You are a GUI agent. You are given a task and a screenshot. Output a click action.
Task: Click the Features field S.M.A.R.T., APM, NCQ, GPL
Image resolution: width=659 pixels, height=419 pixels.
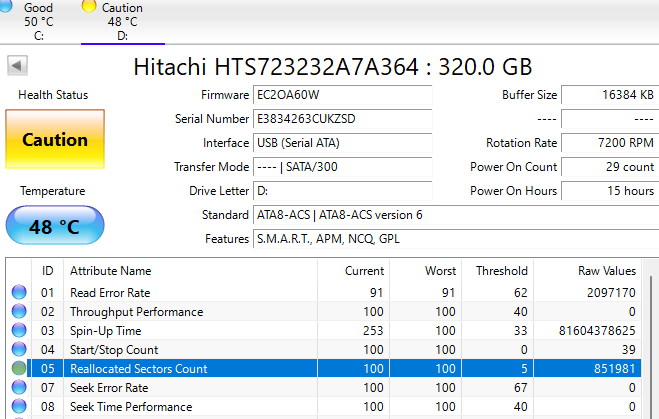point(456,239)
